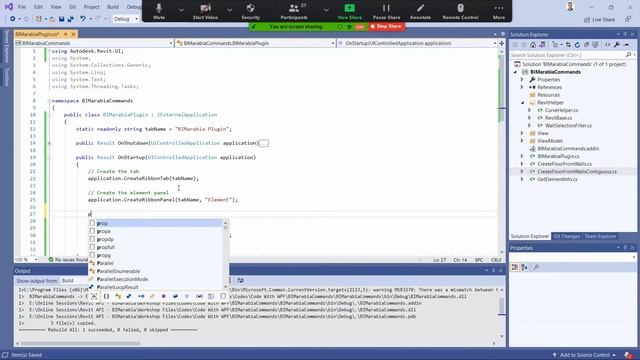Screen dimensions: 640x360
Task: Open the File menu
Action: (22, 7)
